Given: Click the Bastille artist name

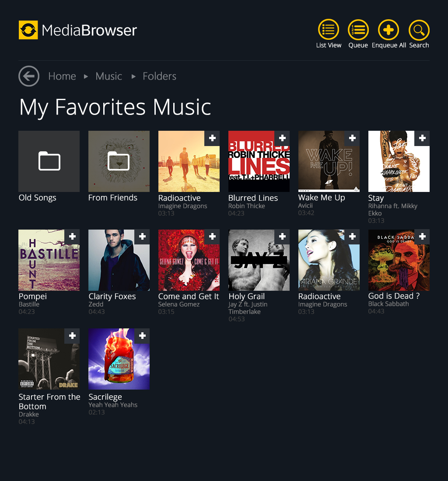Looking at the screenshot, I should (29, 304).
